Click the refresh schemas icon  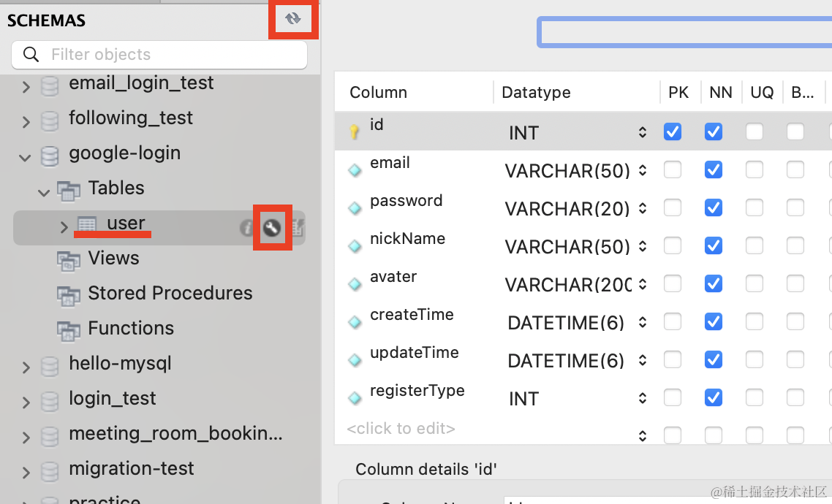click(293, 20)
